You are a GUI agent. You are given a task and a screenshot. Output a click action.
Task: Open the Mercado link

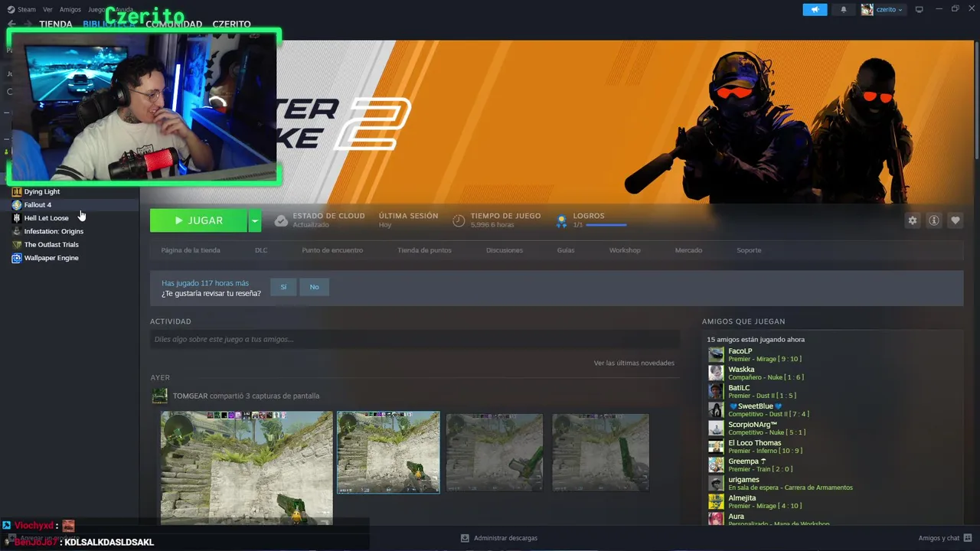pos(688,250)
